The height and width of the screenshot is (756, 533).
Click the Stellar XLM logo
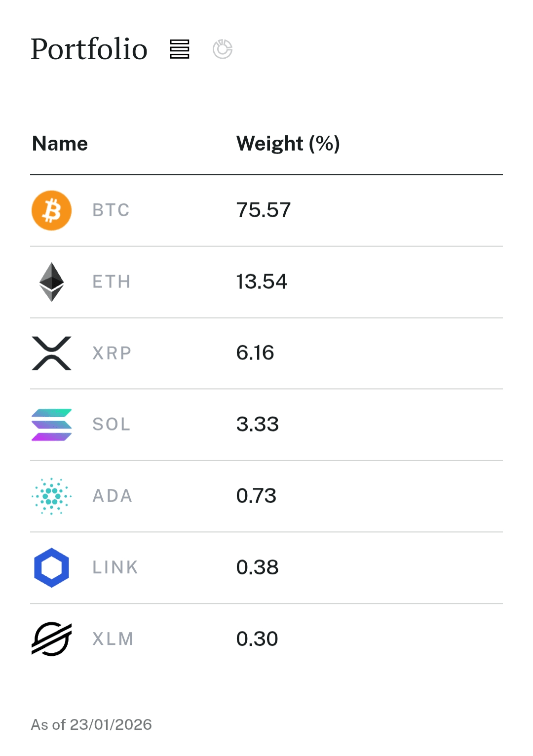(x=52, y=639)
